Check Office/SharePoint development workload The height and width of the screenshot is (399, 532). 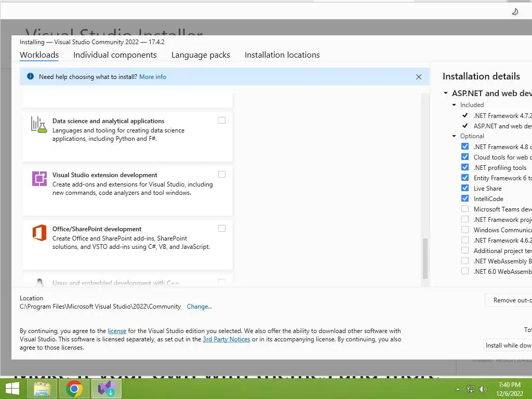point(221,229)
